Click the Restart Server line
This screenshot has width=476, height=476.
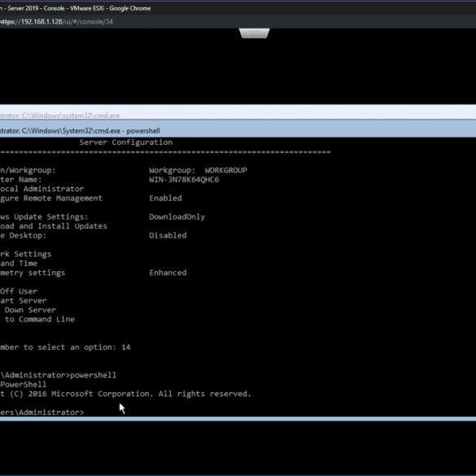tap(24, 301)
